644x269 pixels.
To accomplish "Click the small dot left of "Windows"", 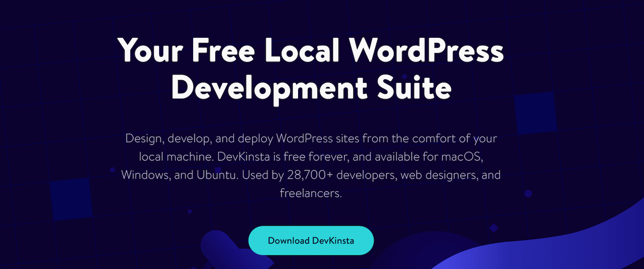I will (112, 170).
